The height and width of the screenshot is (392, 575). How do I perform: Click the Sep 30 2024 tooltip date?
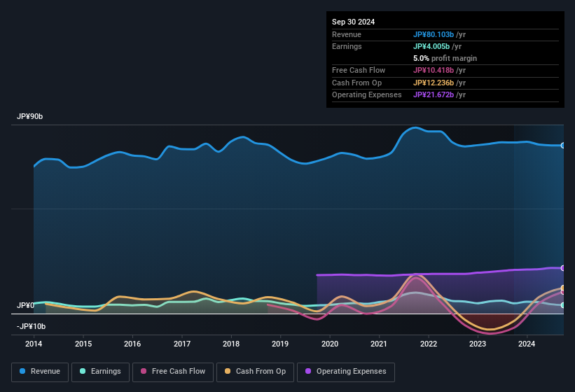354,22
